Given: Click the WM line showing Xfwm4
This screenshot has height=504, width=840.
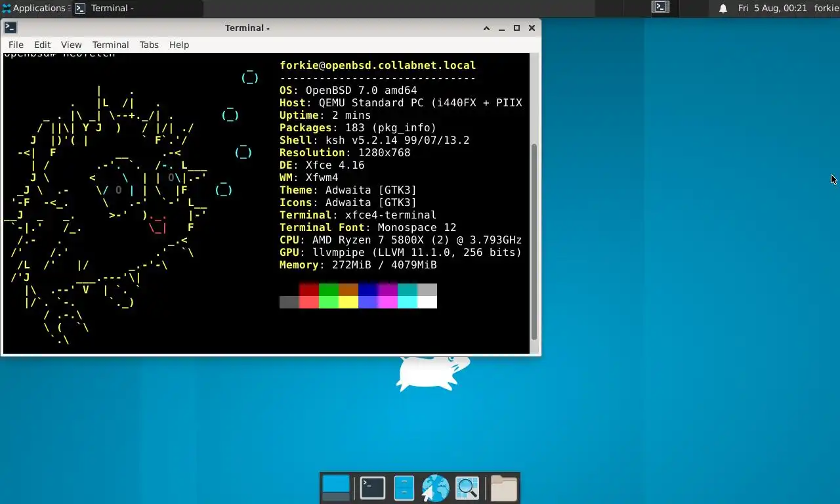Looking at the screenshot, I should tap(309, 177).
